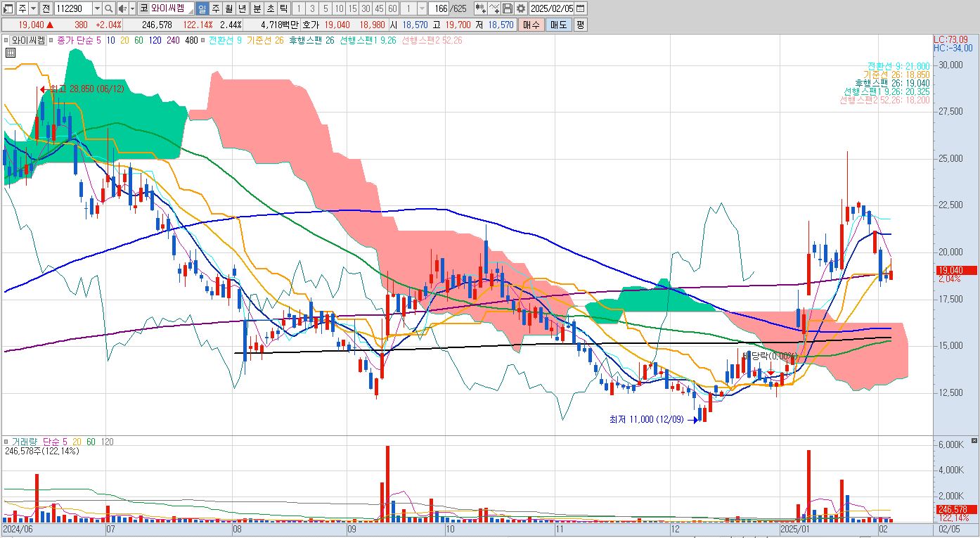Click the speaker sound icon

[122, 8]
